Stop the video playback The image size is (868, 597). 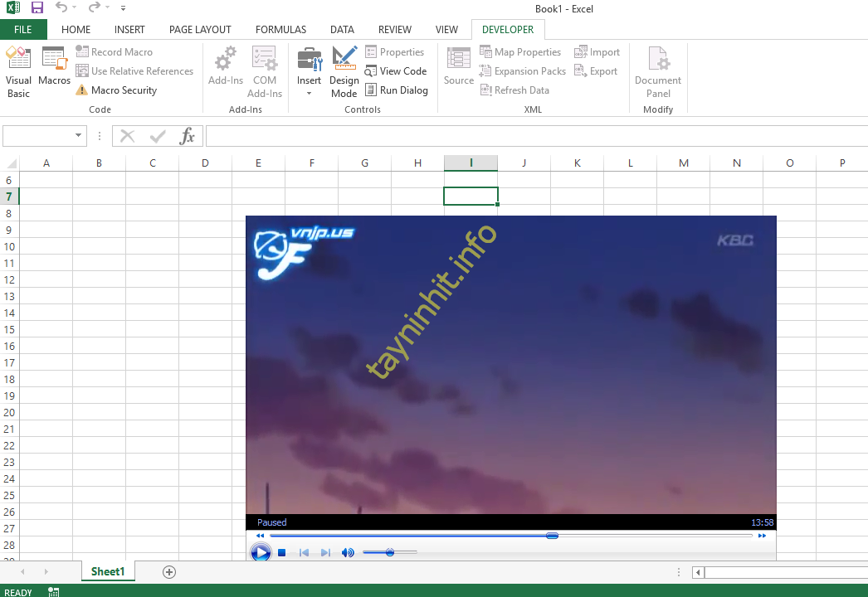pyautogui.click(x=282, y=553)
